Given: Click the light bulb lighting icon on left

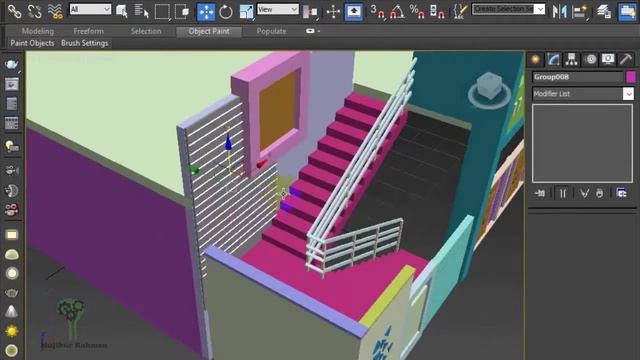Looking at the screenshot, I should click(x=11, y=146).
